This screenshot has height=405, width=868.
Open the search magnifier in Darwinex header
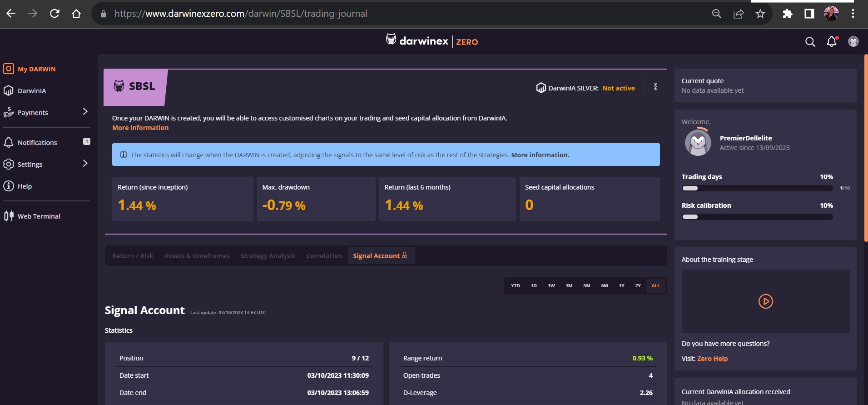[x=810, y=42]
